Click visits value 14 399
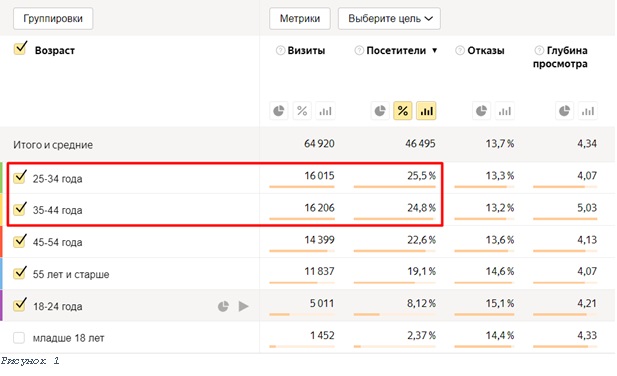The height and width of the screenshot is (376, 617). 319,240
